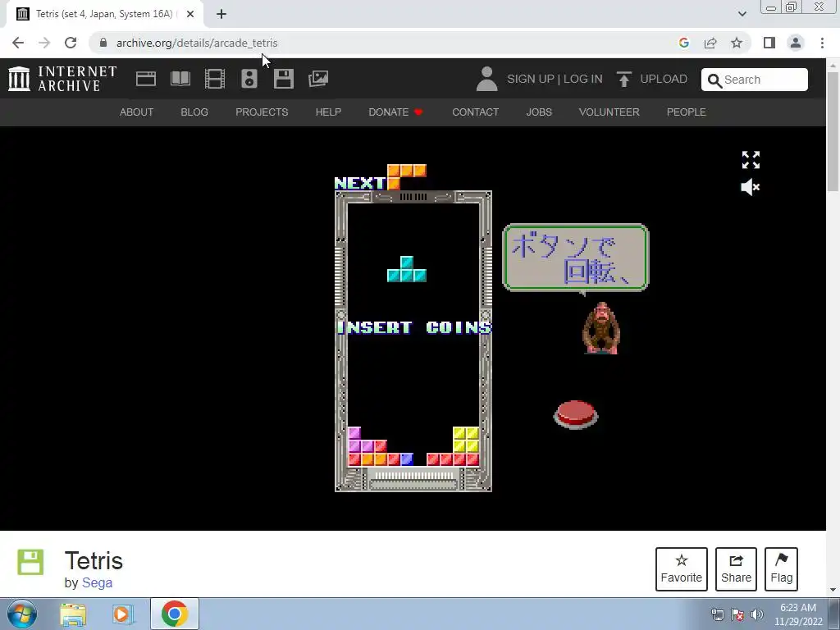Open the DONATE menu item

[395, 112]
